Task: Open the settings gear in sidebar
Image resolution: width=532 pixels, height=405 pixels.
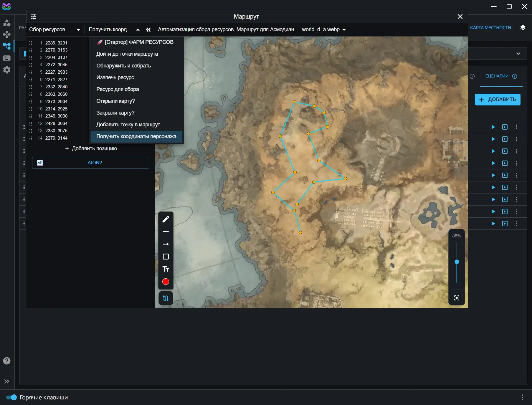Action: (7, 70)
